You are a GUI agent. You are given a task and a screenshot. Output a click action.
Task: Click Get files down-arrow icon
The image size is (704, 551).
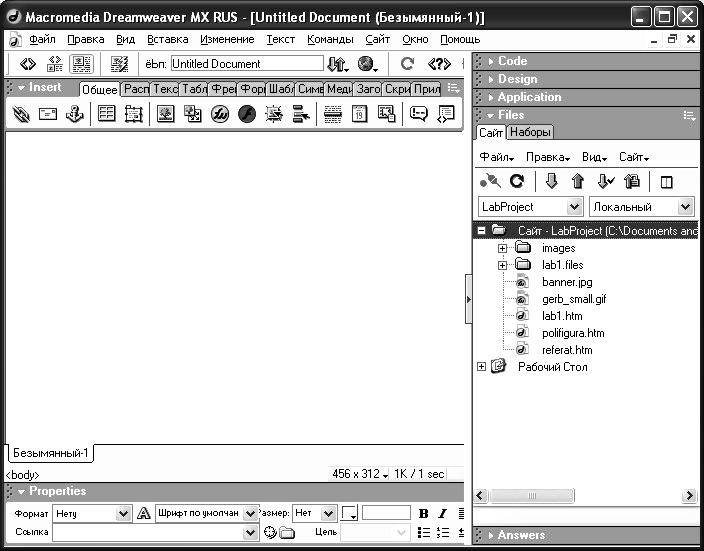[551, 181]
